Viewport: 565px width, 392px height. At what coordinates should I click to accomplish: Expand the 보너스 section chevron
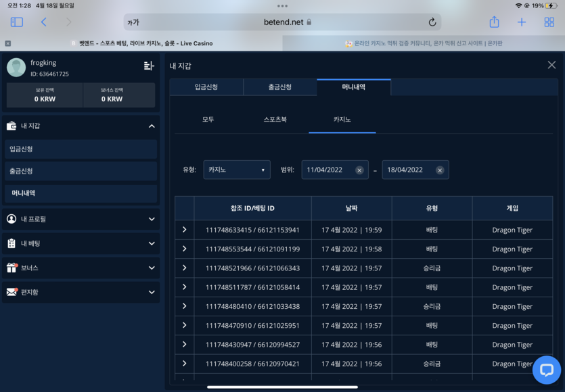[152, 268]
